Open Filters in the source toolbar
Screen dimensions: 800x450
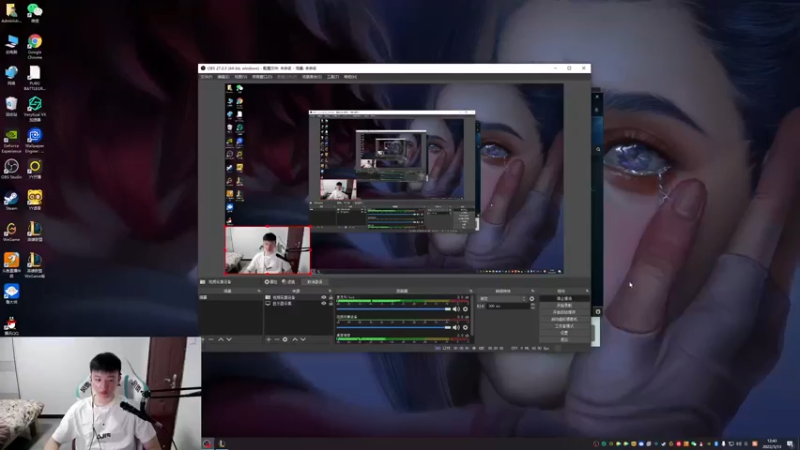coord(289,282)
